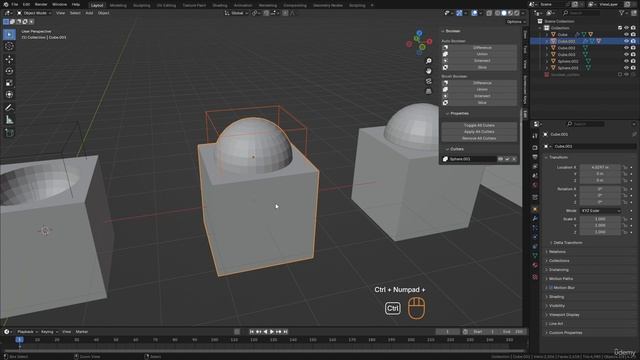Open the Material properties tab icon

(x=535, y=265)
